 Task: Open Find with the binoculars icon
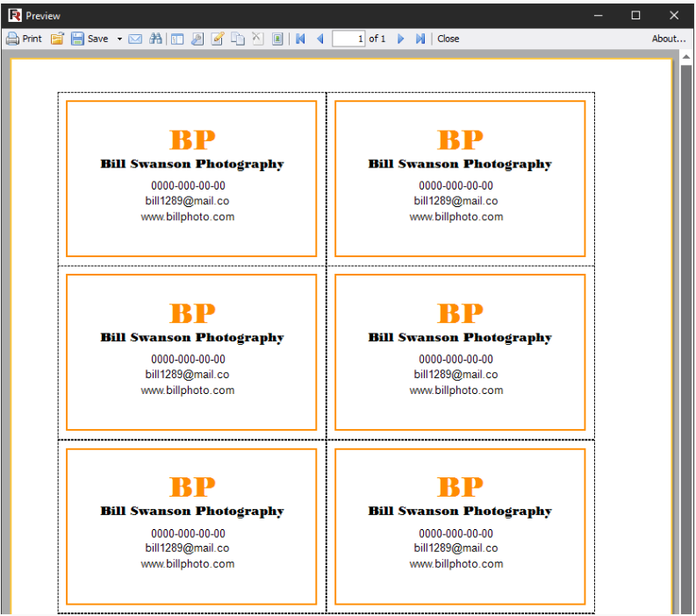(x=155, y=39)
